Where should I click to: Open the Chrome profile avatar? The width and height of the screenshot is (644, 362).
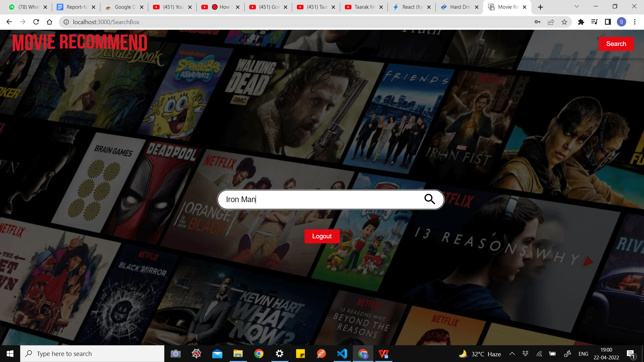[x=622, y=22]
